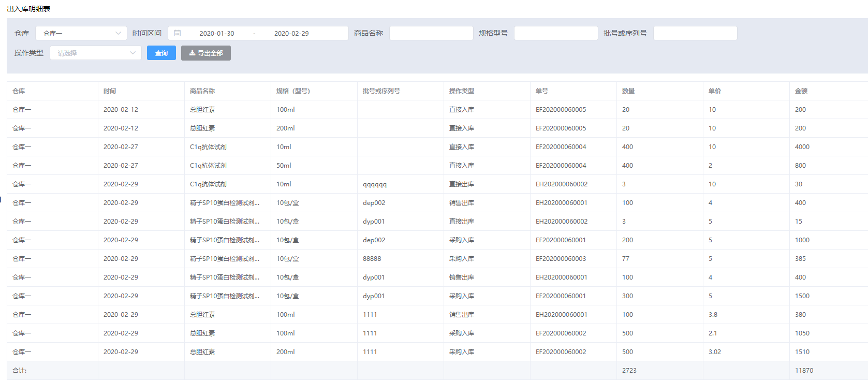Expand the 操作类型 dropdown arrow
868x381 pixels.
(133, 53)
